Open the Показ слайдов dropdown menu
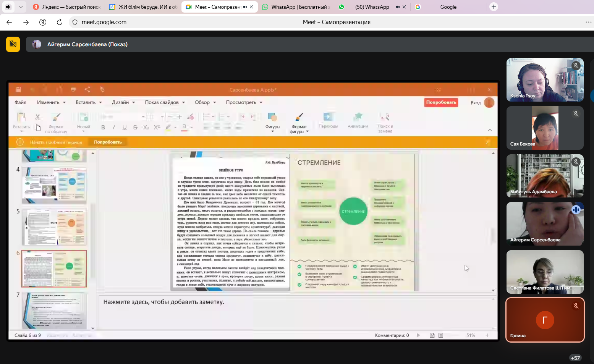This screenshot has height=364, width=594. point(165,102)
